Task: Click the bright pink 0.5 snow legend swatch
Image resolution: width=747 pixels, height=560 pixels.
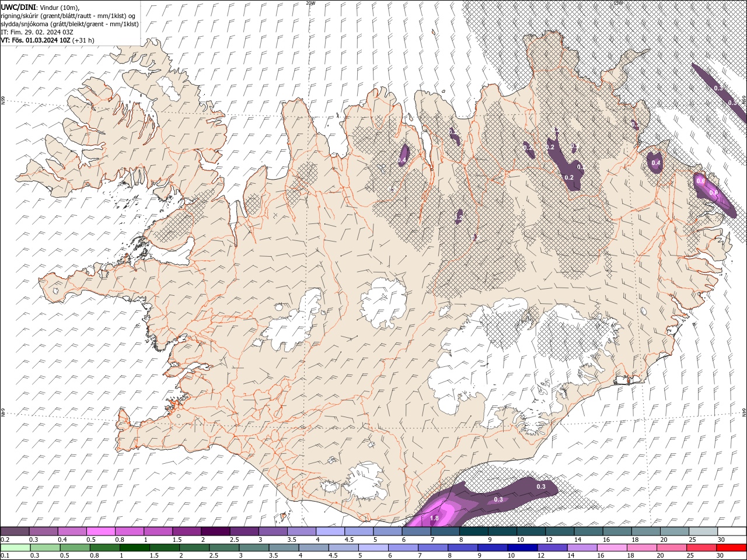Action: pyautogui.click(x=100, y=531)
